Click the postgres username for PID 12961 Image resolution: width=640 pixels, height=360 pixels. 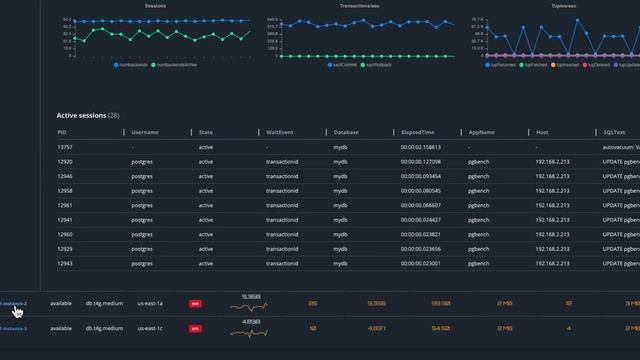click(142, 205)
